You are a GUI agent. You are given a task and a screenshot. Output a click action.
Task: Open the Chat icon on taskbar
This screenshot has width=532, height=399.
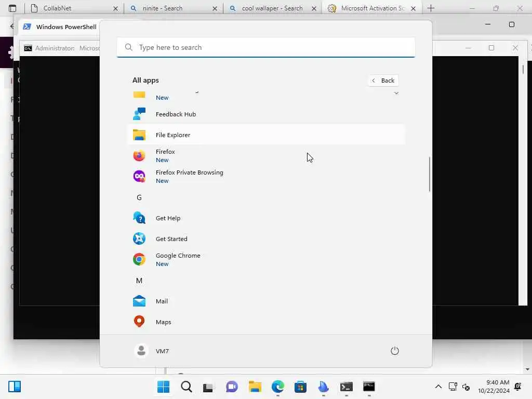(232, 387)
